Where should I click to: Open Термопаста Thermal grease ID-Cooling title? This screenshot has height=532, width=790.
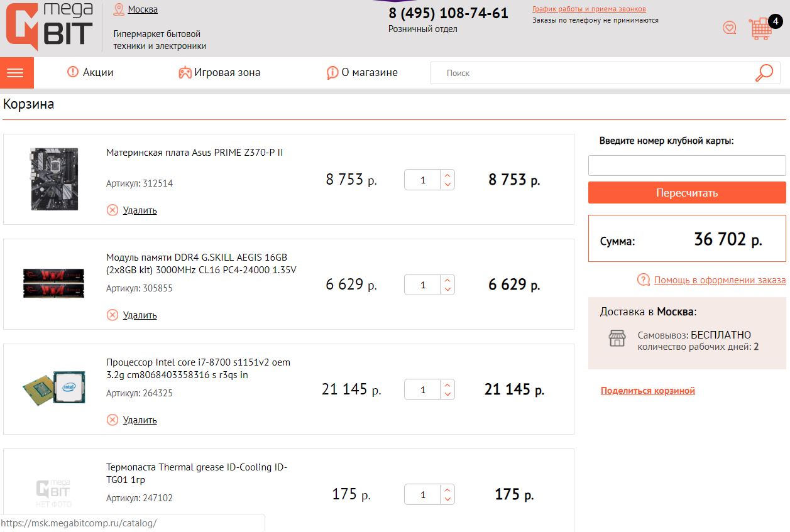click(x=197, y=474)
